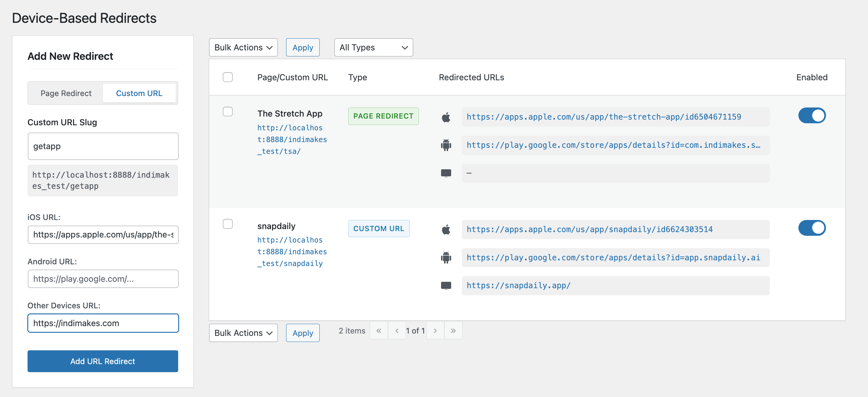
Task: Go to last page of results
Action: 453,330
